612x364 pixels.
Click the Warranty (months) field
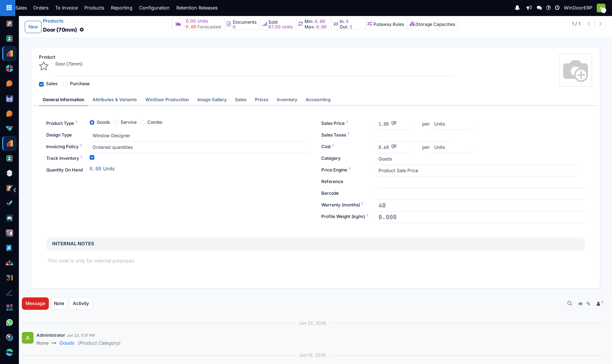pos(480,205)
